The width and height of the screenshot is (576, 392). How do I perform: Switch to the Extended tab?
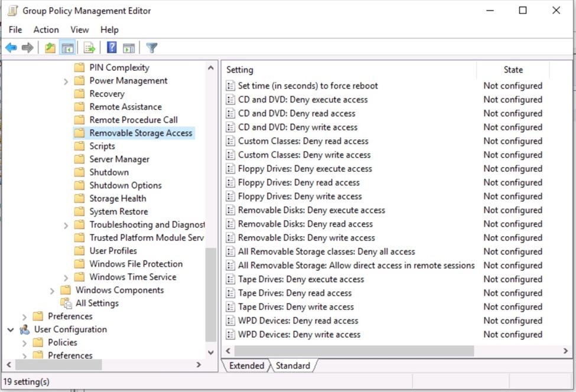pos(246,365)
